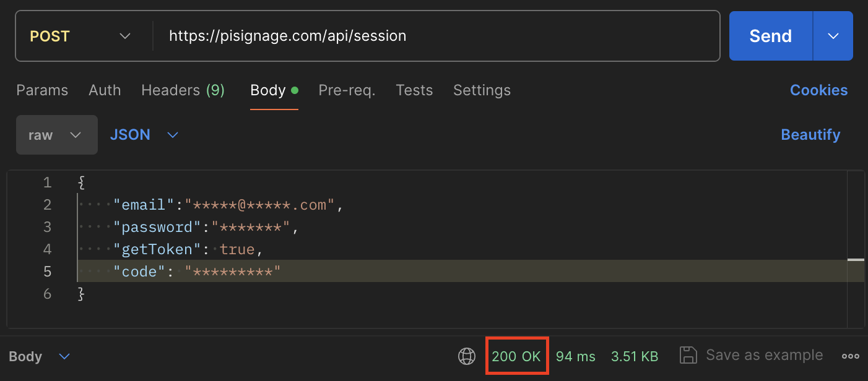The width and height of the screenshot is (868, 381).
Task: Open the Cookies manager
Action: pos(818,90)
